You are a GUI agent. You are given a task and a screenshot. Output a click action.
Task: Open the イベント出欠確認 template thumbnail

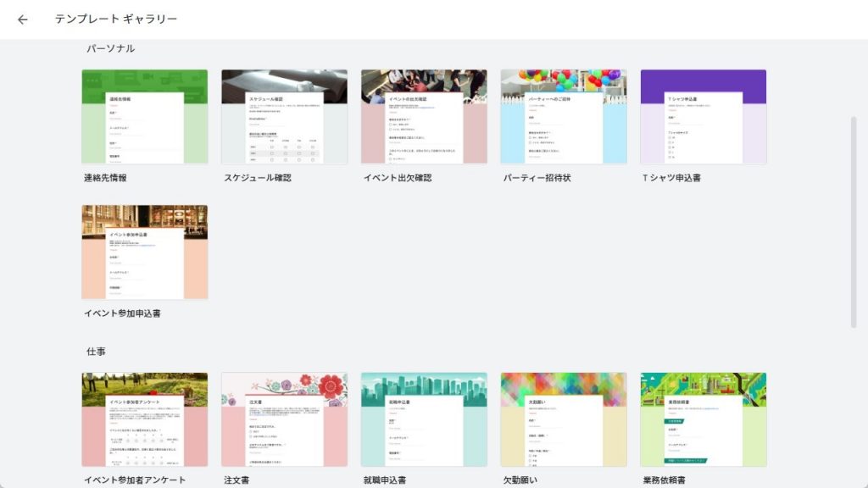[x=424, y=117]
